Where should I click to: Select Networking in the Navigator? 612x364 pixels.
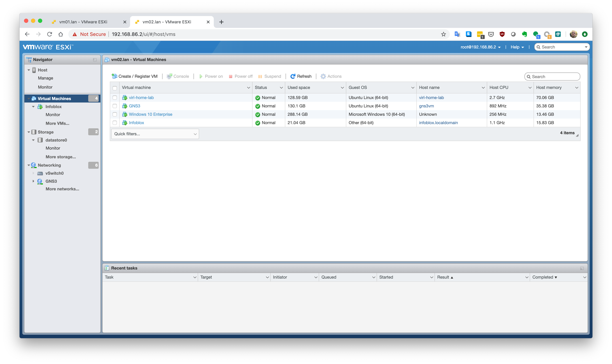pyautogui.click(x=49, y=165)
